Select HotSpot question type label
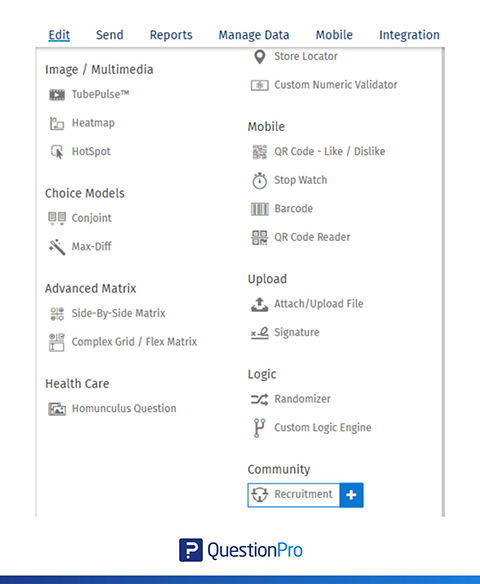 (x=91, y=152)
